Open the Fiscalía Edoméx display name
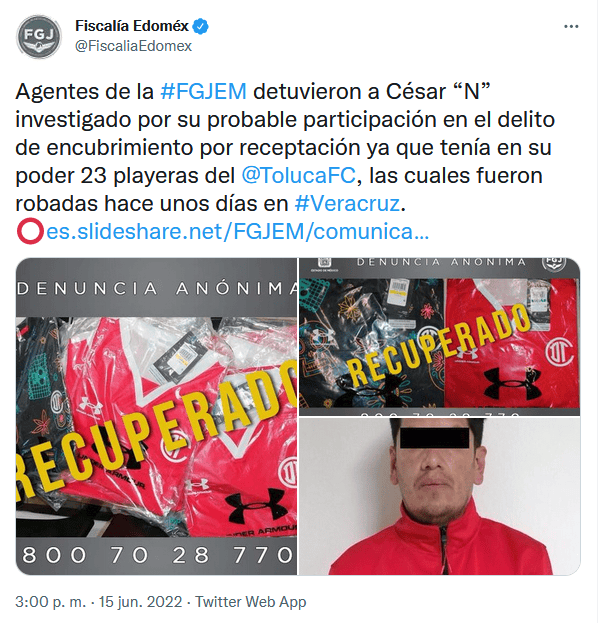This screenshot has height=623, width=603. (132, 26)
